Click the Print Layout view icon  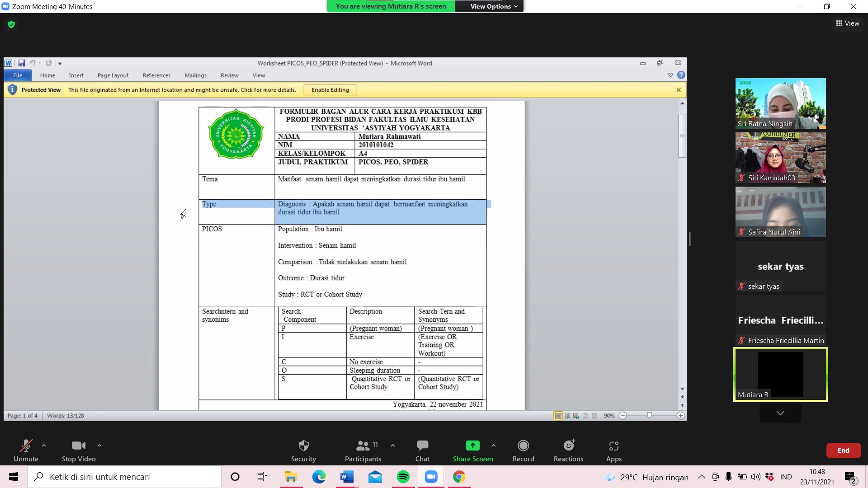coord(558,415)
